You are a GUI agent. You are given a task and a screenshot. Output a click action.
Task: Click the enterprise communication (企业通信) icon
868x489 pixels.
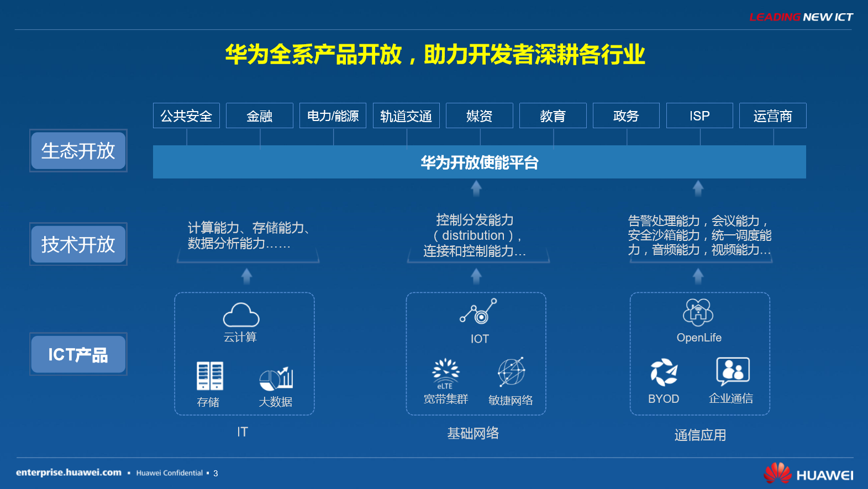coord(733,371)
